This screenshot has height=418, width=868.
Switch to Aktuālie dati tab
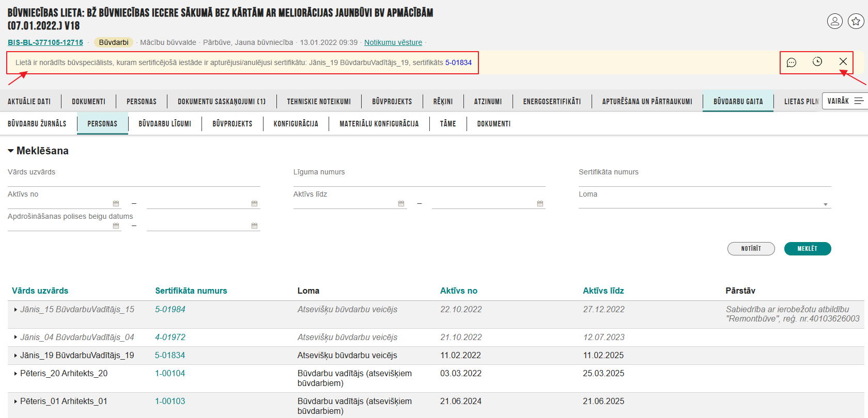click(29, 102)
